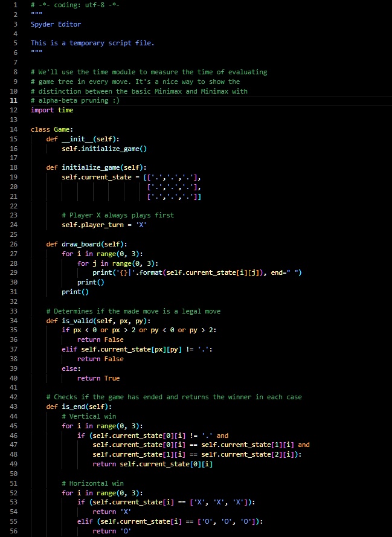
Task: Click line number 11 in the gutter
Action: pyautogui.click(x=13, y=100)
